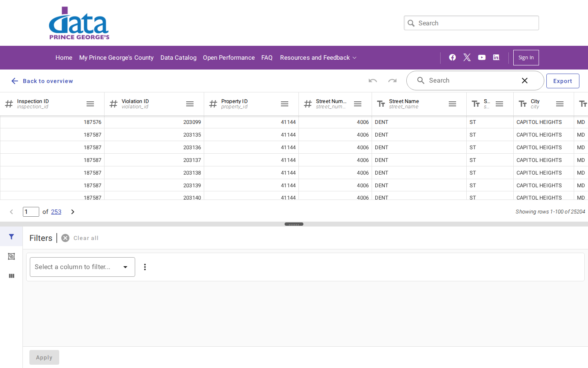This screenshot has width=588, height=368.
Task: Open the FAQ menu item
Action: click(x=267, y=58)
